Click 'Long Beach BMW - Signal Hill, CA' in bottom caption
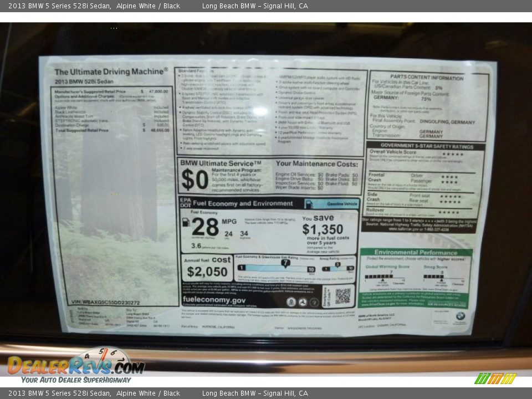 click(254, 393)
